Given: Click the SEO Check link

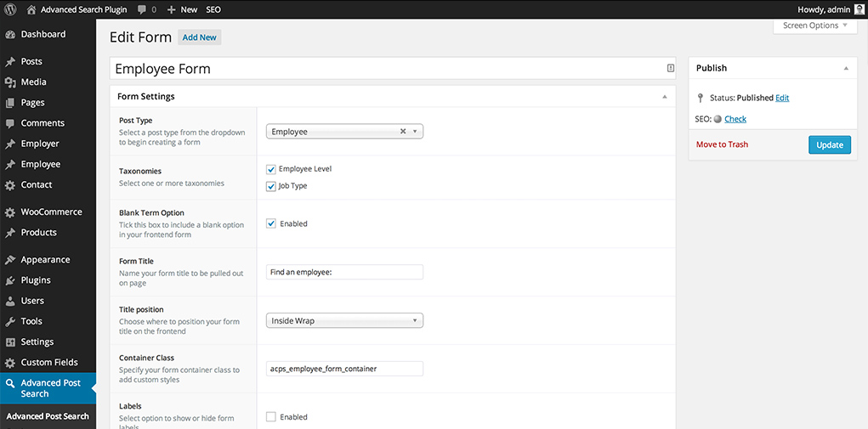Looking at the screenshot, I should [x=735, y=119].
